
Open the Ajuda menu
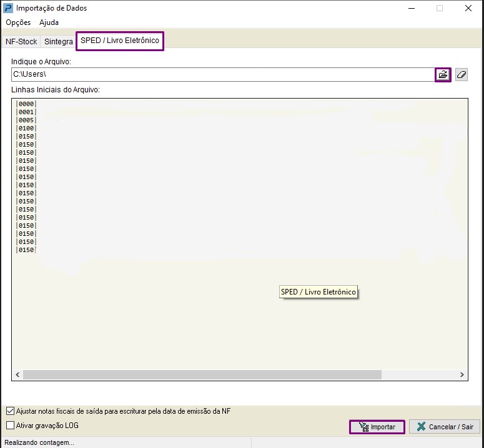[x=49, y=22]
